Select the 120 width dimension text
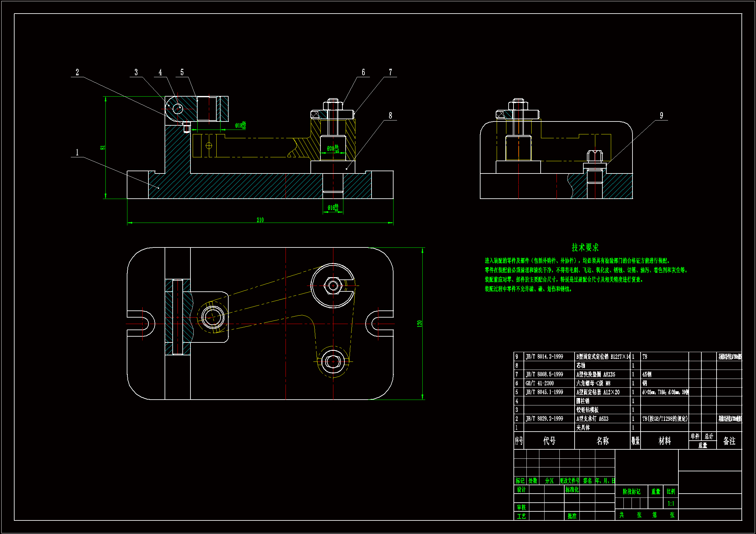 (x=419, y=323)
